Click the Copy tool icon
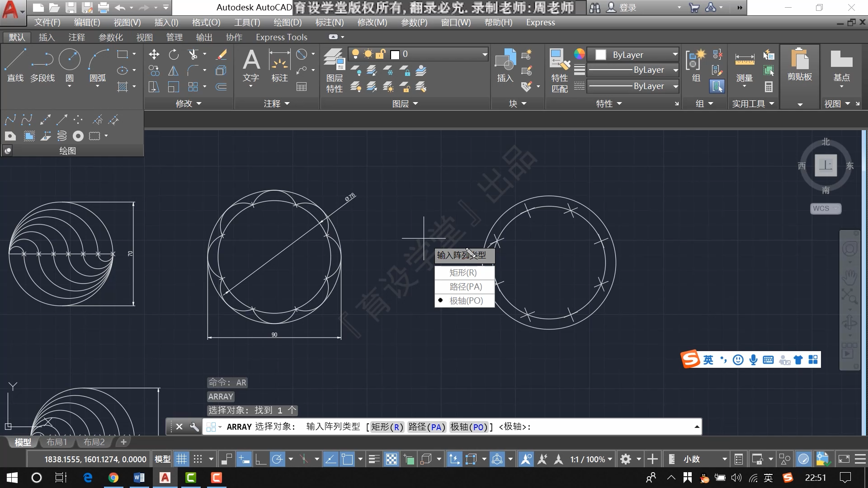Image resolution: width=868 pixels, height=488 pixels. point(154,71)
